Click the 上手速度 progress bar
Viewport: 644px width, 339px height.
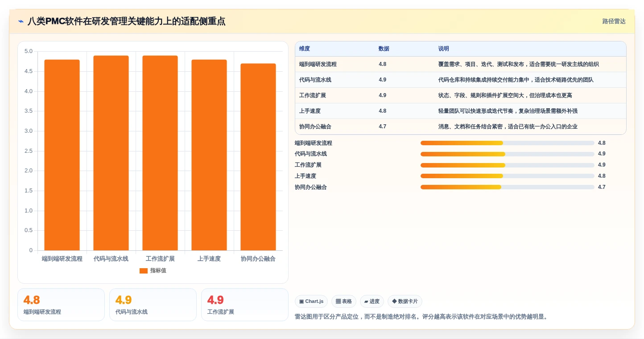point(508,176)
